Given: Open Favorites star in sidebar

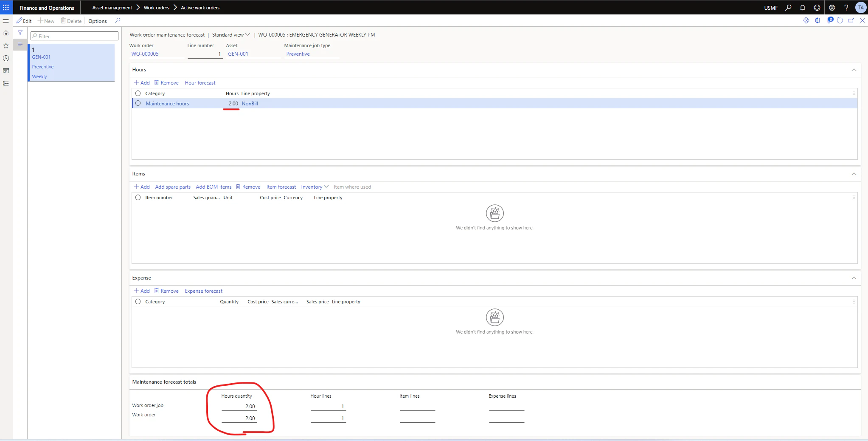Looking at the screenshot, I should pos(6,45).
